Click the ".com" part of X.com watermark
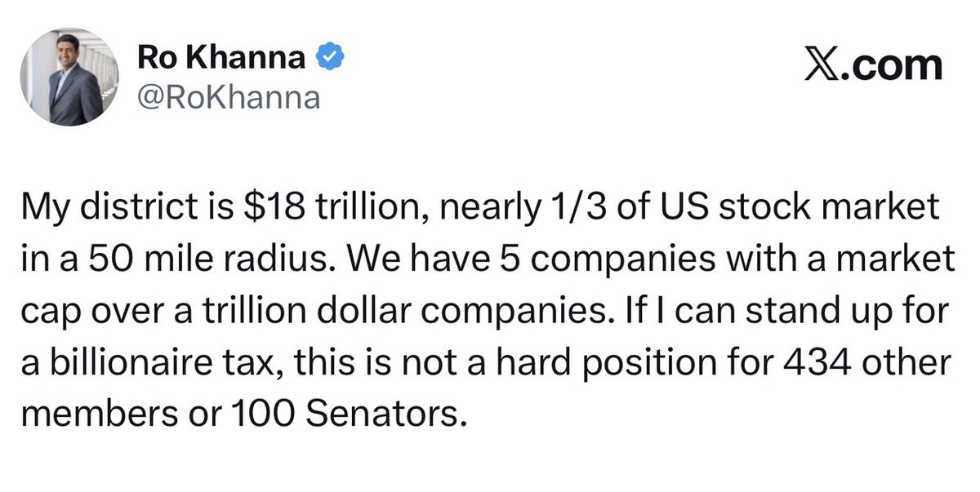Screen dimensions: 980x492 pyautogui.click(x=890, y=65)
